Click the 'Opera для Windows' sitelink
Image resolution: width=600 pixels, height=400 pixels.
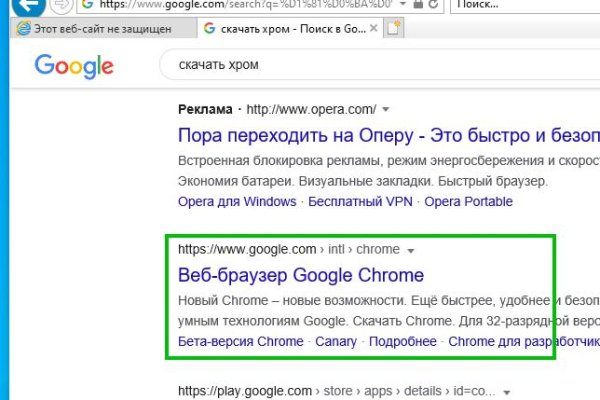[x=237, y=201]
